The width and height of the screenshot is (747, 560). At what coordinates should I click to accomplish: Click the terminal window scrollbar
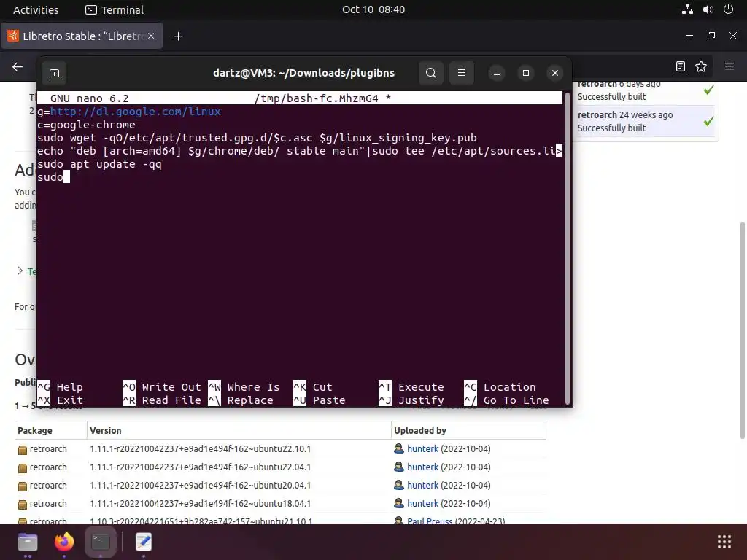pos(567,248)
